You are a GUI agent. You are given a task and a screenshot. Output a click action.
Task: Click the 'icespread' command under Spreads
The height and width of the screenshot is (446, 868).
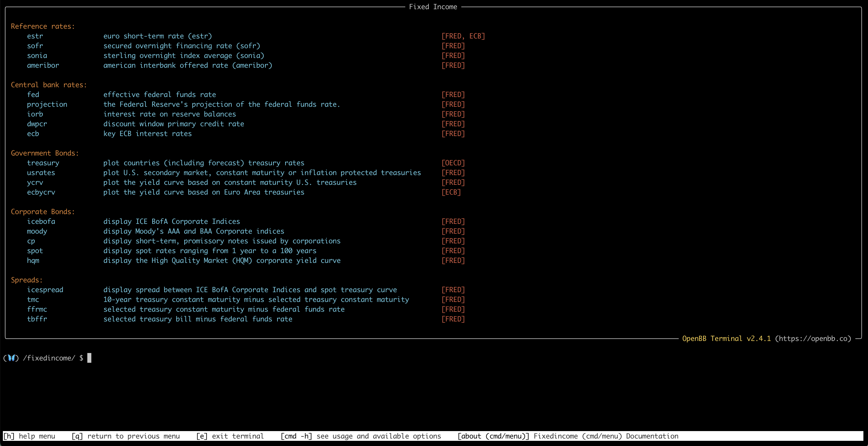coord(45,290)
